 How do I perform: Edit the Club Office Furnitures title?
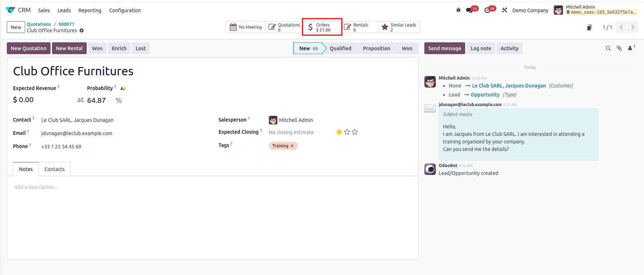click(x=73, y=71)
